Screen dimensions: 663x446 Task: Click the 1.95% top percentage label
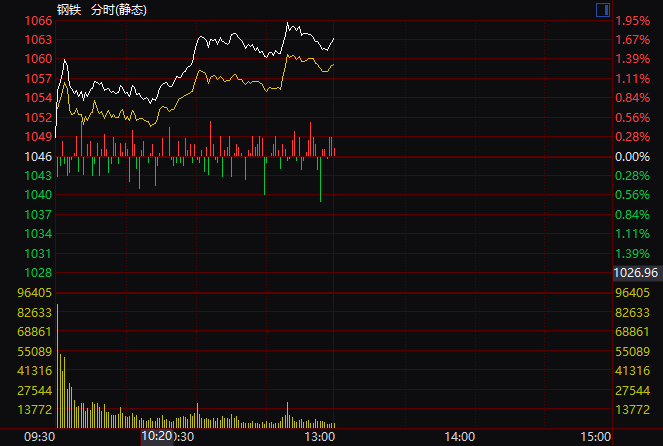632,20
